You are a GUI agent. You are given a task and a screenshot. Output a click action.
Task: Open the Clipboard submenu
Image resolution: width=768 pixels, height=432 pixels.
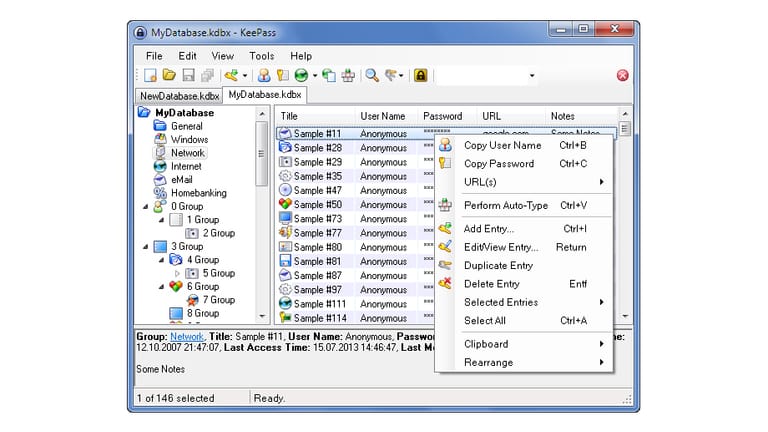click(524, 344)
